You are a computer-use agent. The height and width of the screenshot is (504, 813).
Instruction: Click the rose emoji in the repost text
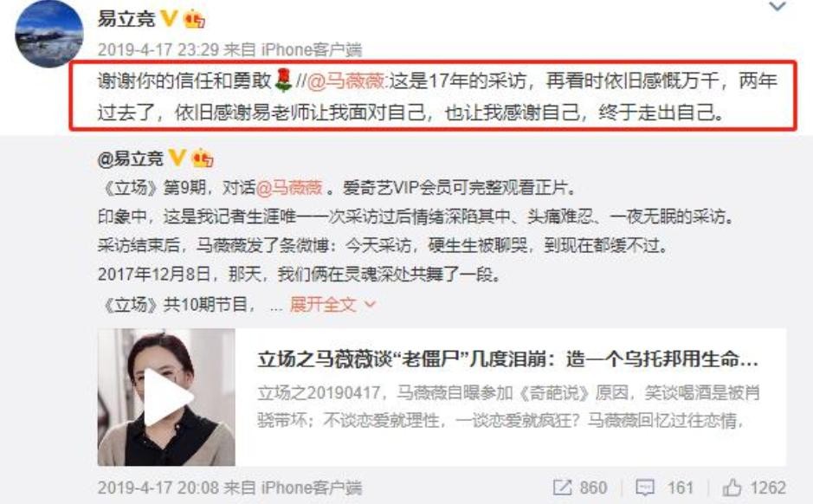click(x=283, y=81)
